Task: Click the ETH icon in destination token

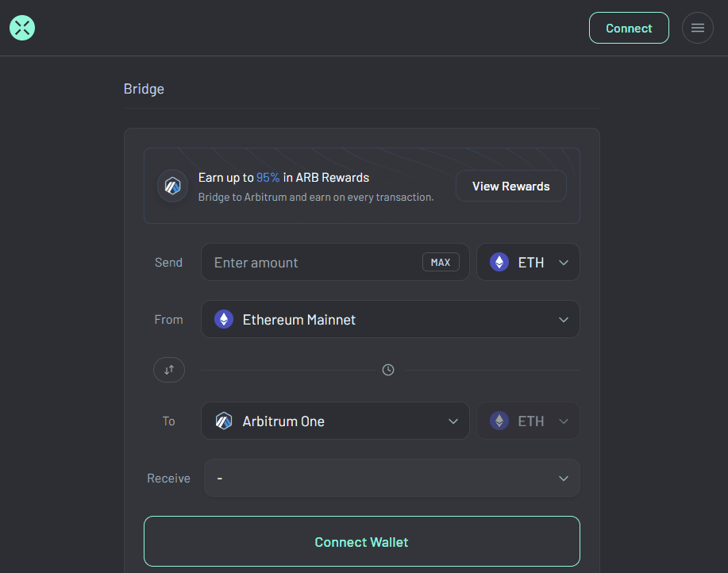Action: click(499, 421)
